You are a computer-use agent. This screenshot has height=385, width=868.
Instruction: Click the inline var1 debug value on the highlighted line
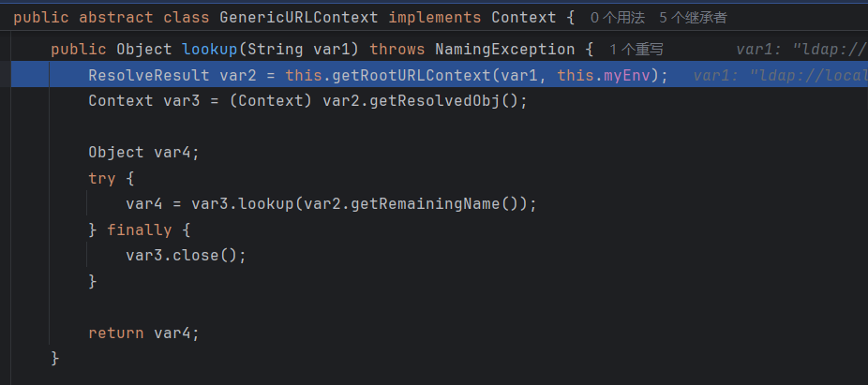click(x=778, y=75)
